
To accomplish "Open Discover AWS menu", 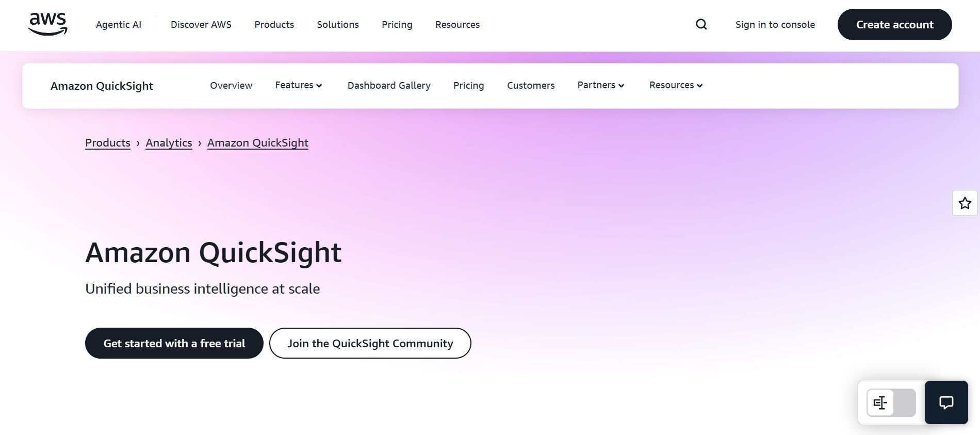I will point(201,24).
